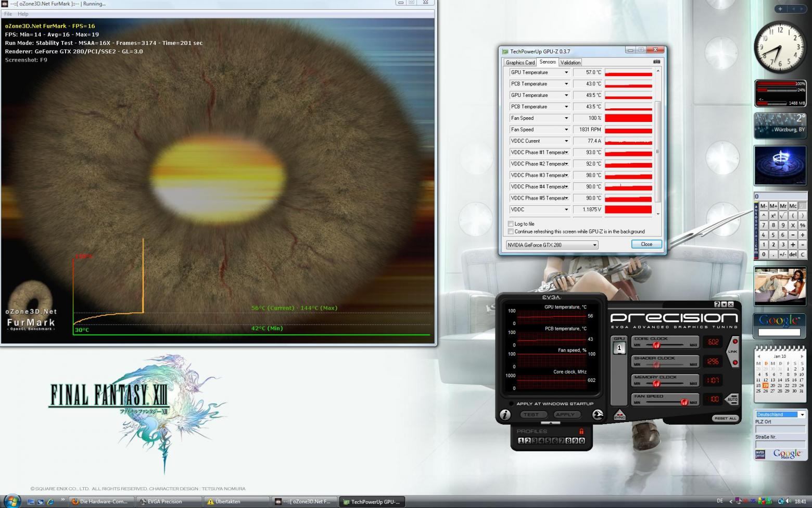
Task: Open the Precision information icon
Action: point(505,415)
